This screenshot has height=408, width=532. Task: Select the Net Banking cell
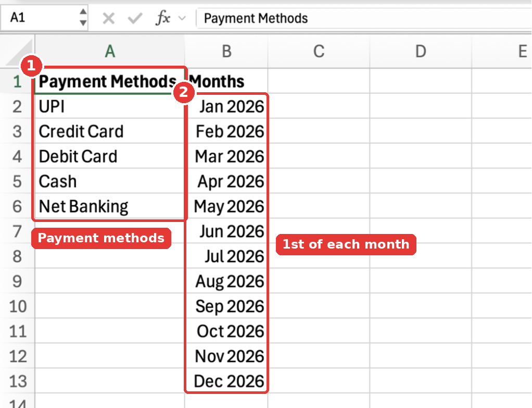(110, 206)
